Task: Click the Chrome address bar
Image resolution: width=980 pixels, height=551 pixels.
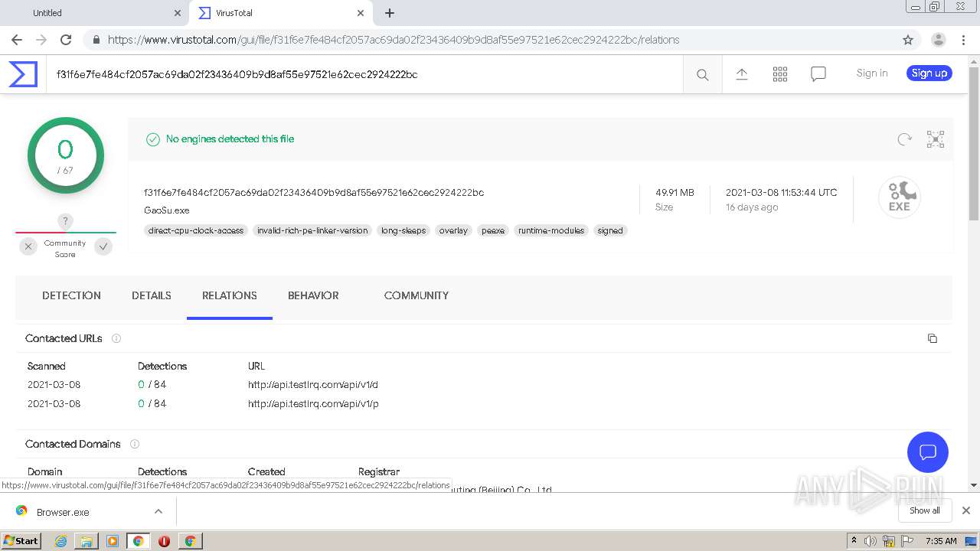Action: tap(490, 40)
